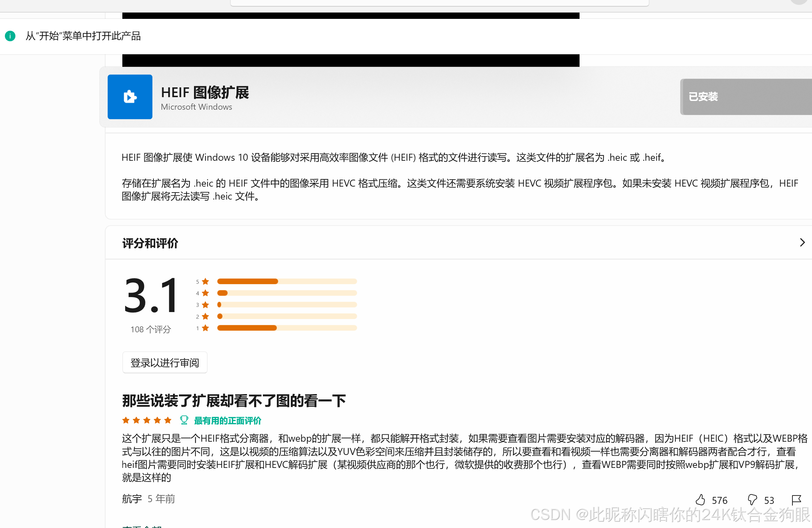Click the review title 那些说装了扩展却看不了图的看一下
The image size is (812, 528).
(x=234, y=400)
